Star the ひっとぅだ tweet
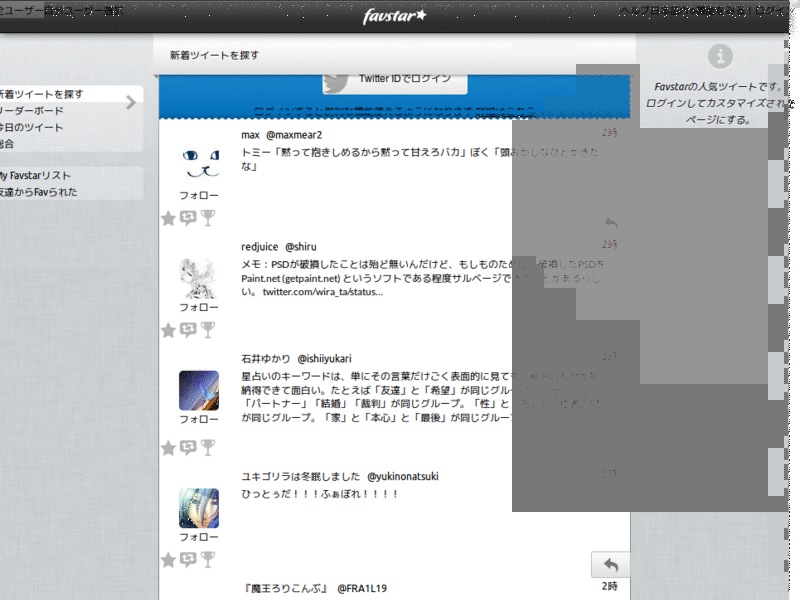 (168, 561)
